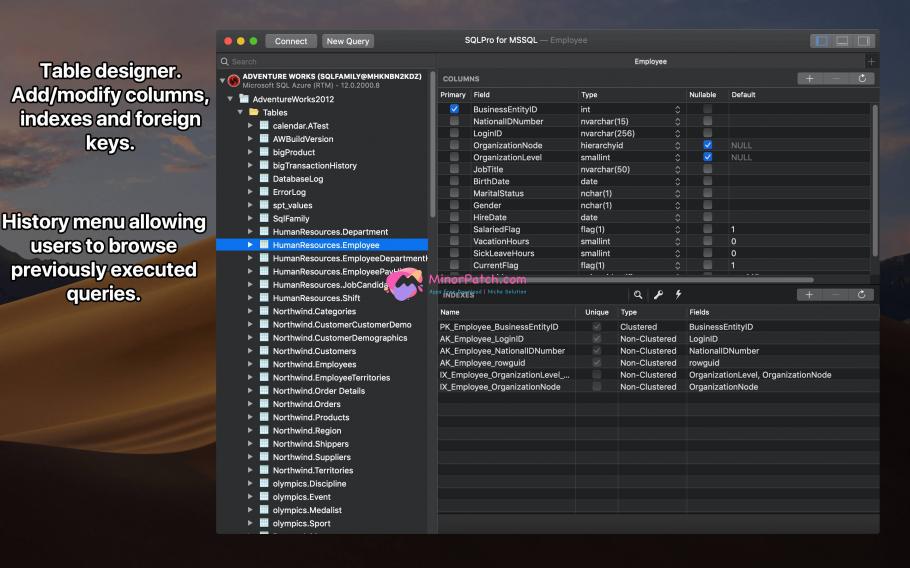Select HumanResources.Shift table
This screenshot has height=568, width=910.
tap(316, 298)
